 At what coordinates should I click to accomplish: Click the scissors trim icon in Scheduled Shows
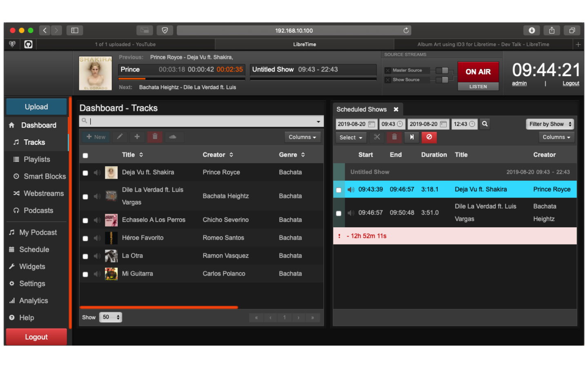(x=377, y=137)
